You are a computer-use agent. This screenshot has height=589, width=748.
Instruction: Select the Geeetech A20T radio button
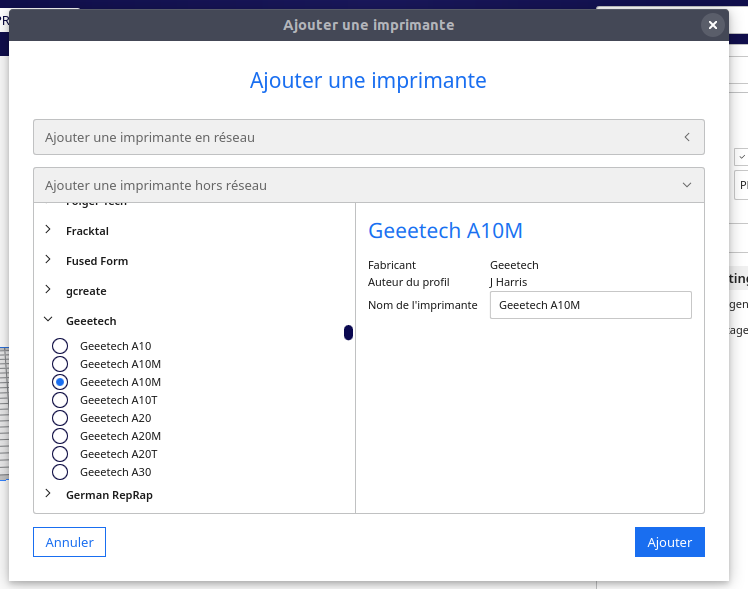point(60,454)
